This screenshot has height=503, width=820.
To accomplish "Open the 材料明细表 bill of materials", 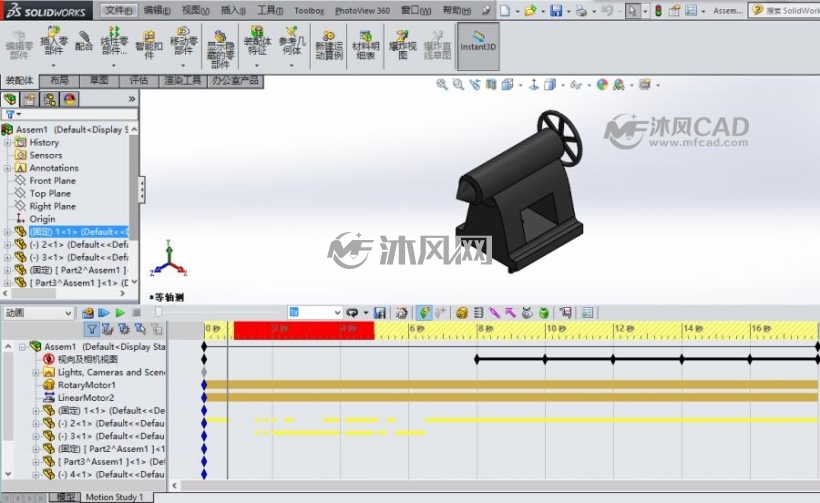I will [366, 45].
